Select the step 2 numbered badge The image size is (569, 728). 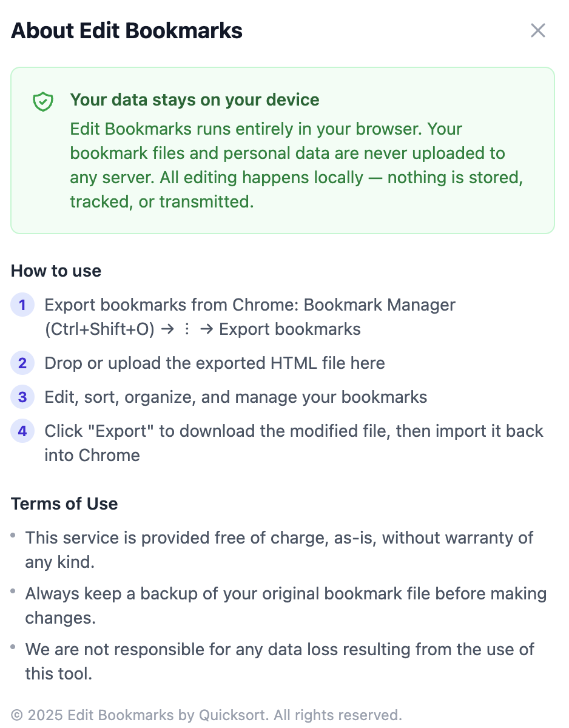tap(22, 363)
